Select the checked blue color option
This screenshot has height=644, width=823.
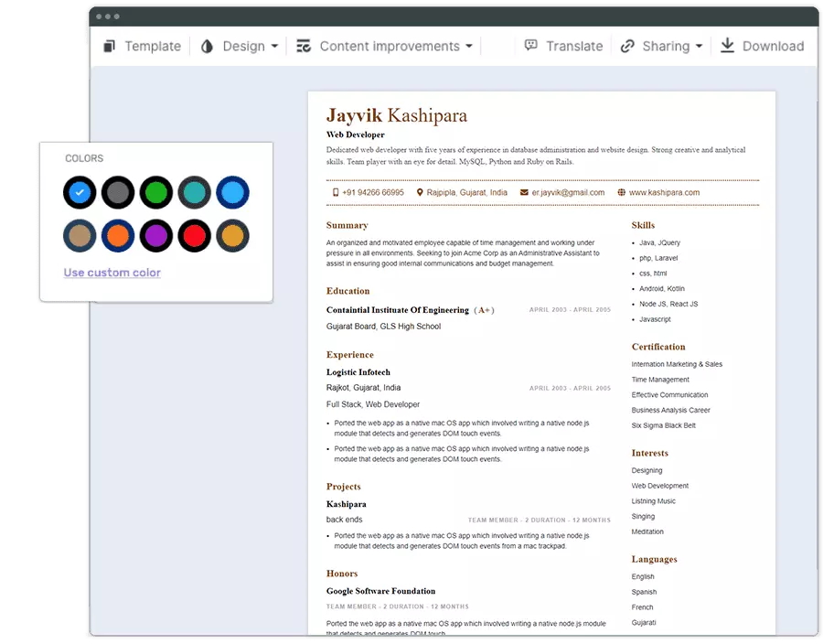pos(80,192)
